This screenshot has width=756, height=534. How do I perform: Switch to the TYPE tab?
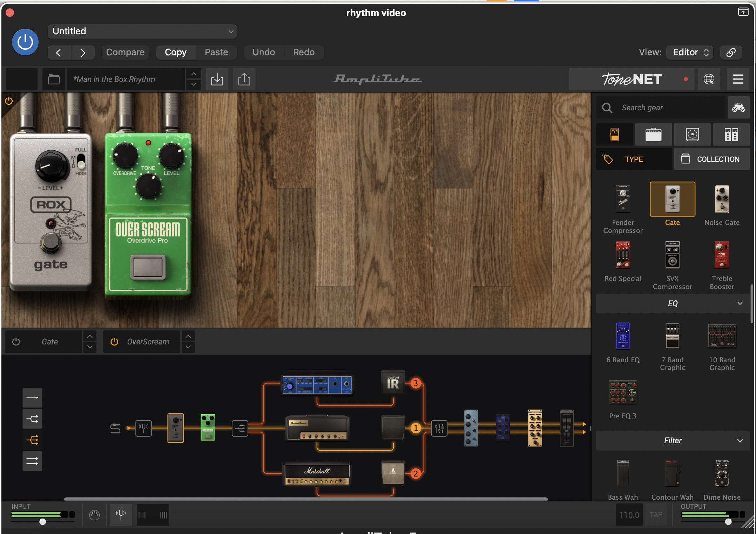click(x=634, y=159)
